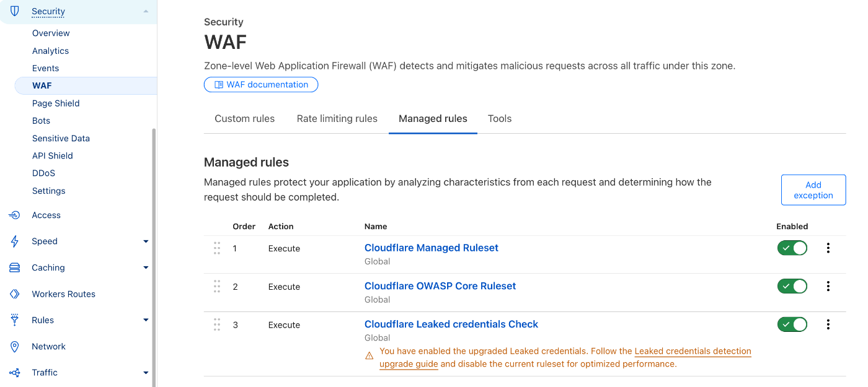Click the Security shield icon in sidebar
This screenshot has width=868, height=387.
coord(15,11)
